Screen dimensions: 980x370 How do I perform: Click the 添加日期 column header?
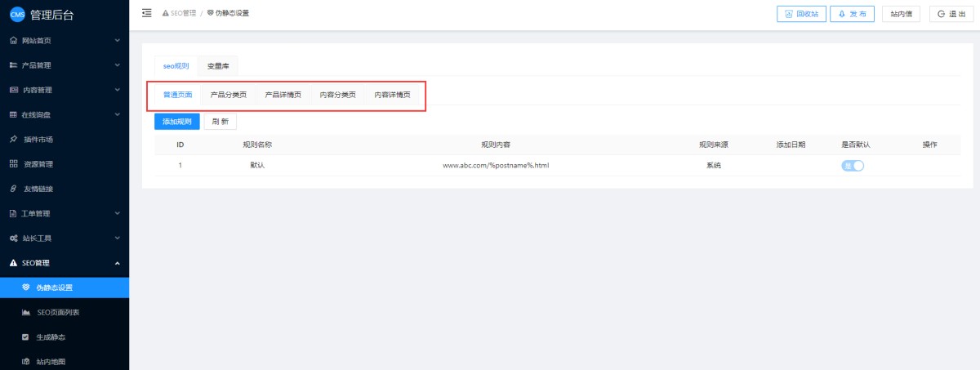point(791,145)
